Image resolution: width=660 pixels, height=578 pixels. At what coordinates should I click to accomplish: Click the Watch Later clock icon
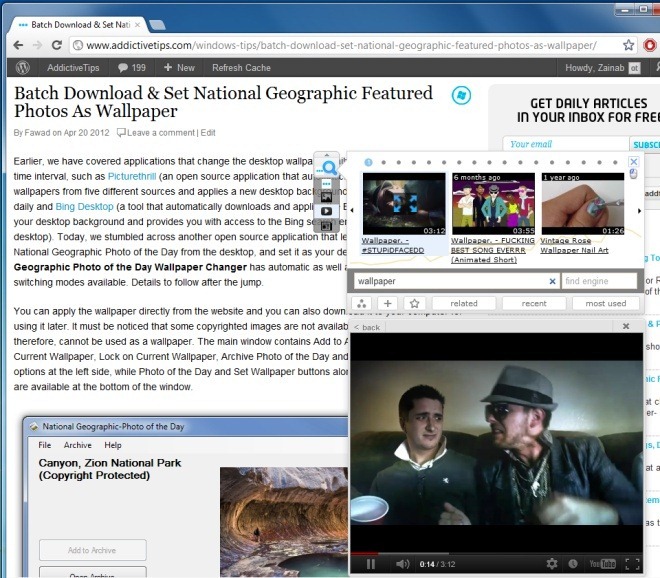click(573, 564)
